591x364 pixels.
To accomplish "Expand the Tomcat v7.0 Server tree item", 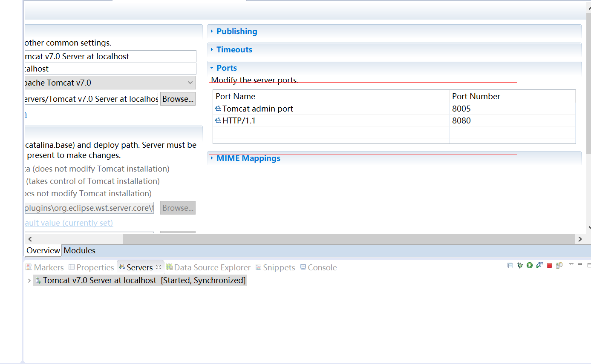I will click(29, 280).
